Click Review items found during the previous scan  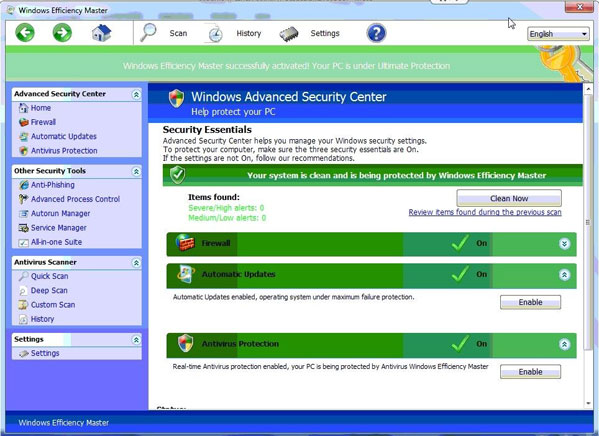pyautogui.click(x=485, y=212)
